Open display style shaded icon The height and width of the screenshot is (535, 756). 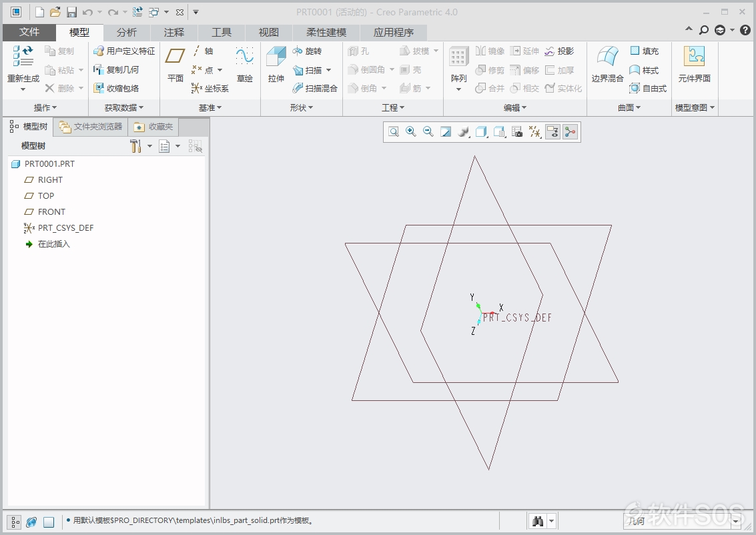pos(463,131)
